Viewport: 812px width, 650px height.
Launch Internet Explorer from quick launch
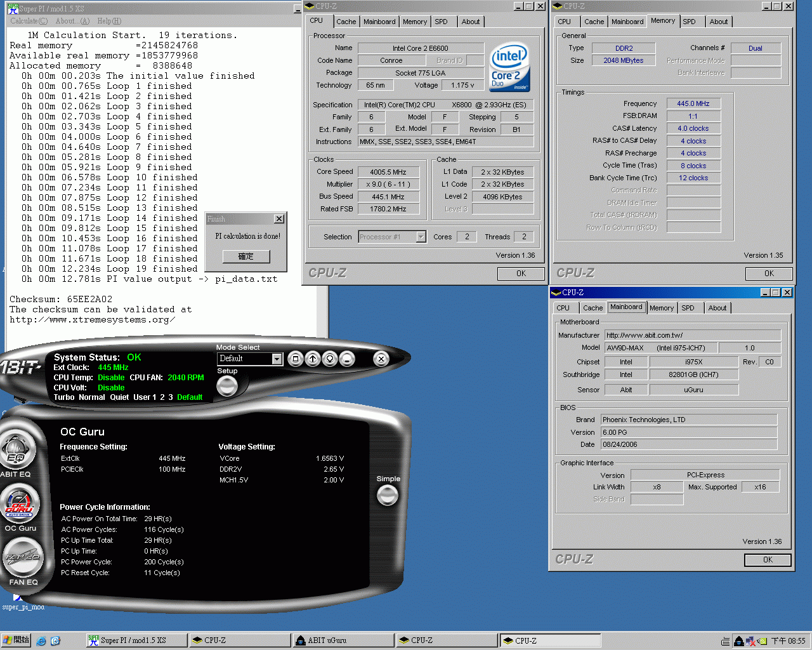(41, 641)
